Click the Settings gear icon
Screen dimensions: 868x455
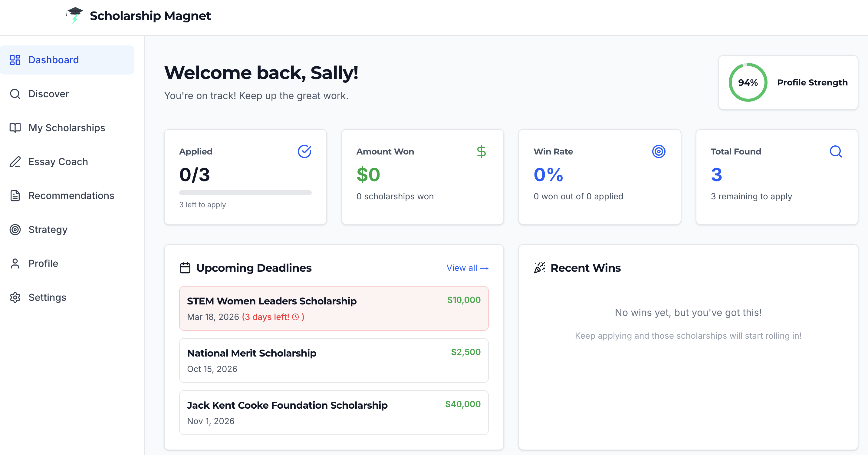(15, 297)
